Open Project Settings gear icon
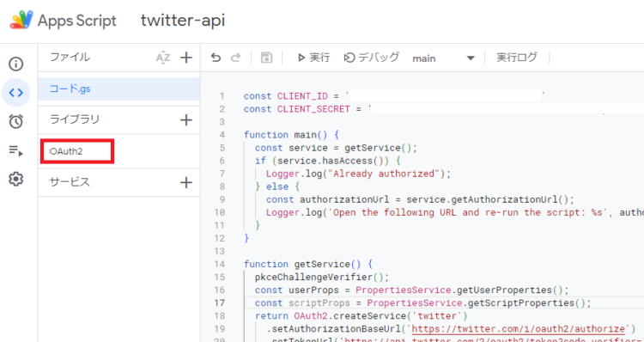644x342 pixels. click(16, 180)
